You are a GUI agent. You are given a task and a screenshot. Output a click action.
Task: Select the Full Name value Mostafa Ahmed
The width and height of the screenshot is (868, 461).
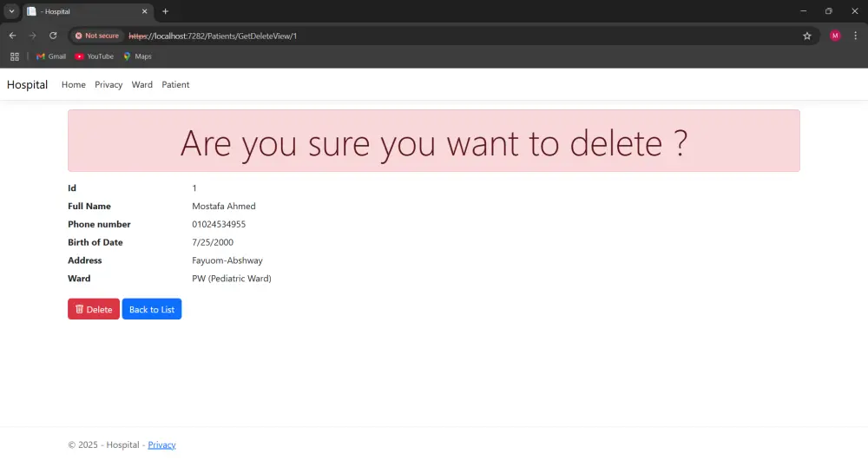224,206
